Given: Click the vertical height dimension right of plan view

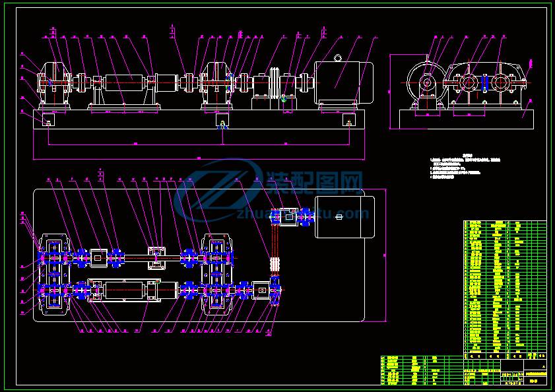Looking at the screenshot, I should 385,255.
